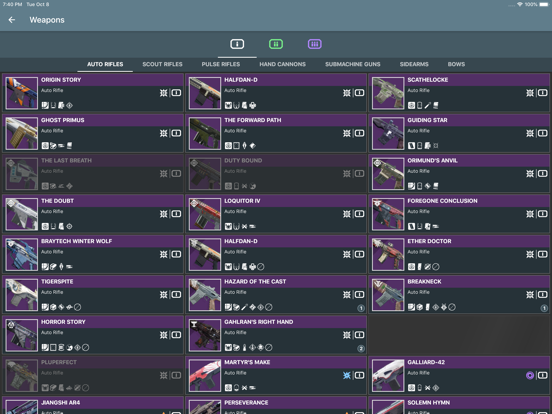Screen dimensions: 552x414
Task: Click last perk icon on Ether Doctor
Action: tap(435, 266)
